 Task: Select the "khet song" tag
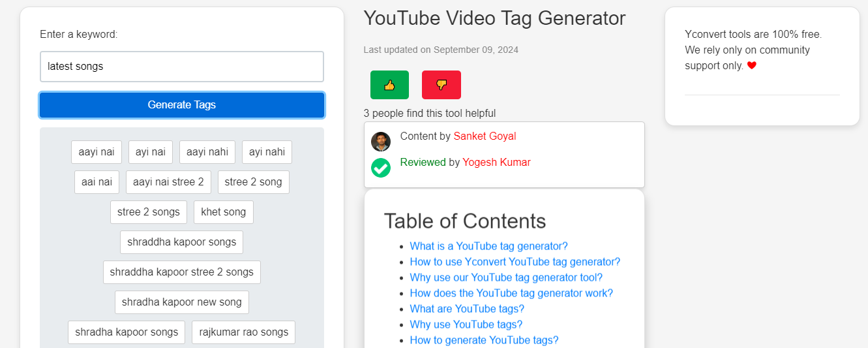pyautogui.click(x=224, y=212)
